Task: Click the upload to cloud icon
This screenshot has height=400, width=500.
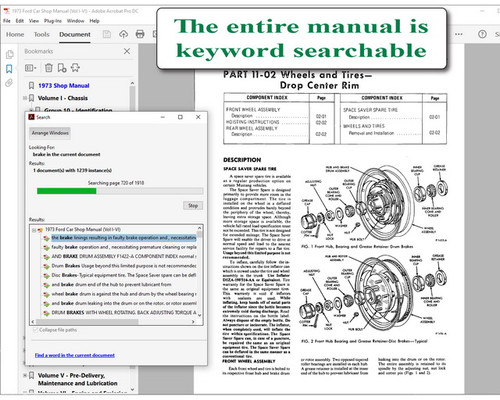Action: [x=123, y=34]
